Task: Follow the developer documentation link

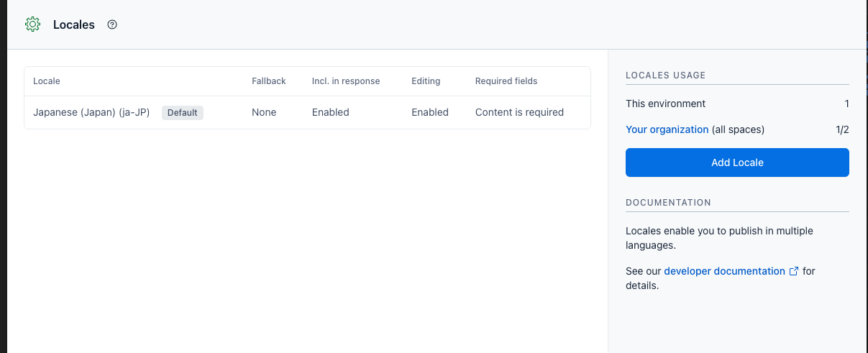Action: pyautogui.click(x=724, y=271)
